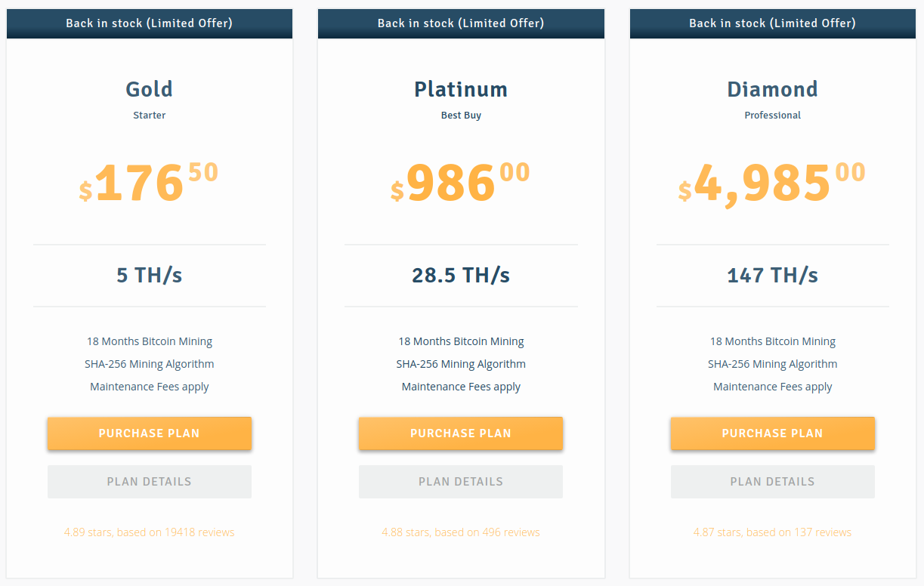
Task: Click Purchase Plan for the Diamond plan
Action: tap(772, 433)
